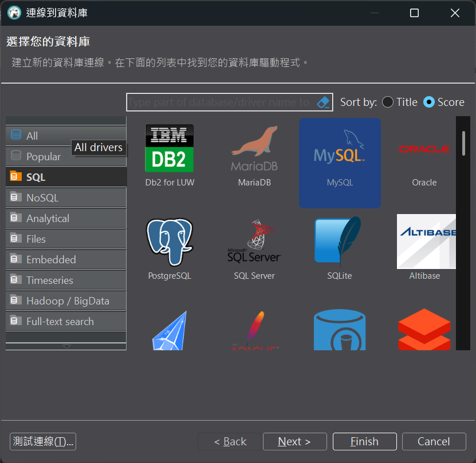Image resolution: width=476 pixels, height=463 pixels.
Task: Switch to the NoSQL category
Action: coord(66,197)
